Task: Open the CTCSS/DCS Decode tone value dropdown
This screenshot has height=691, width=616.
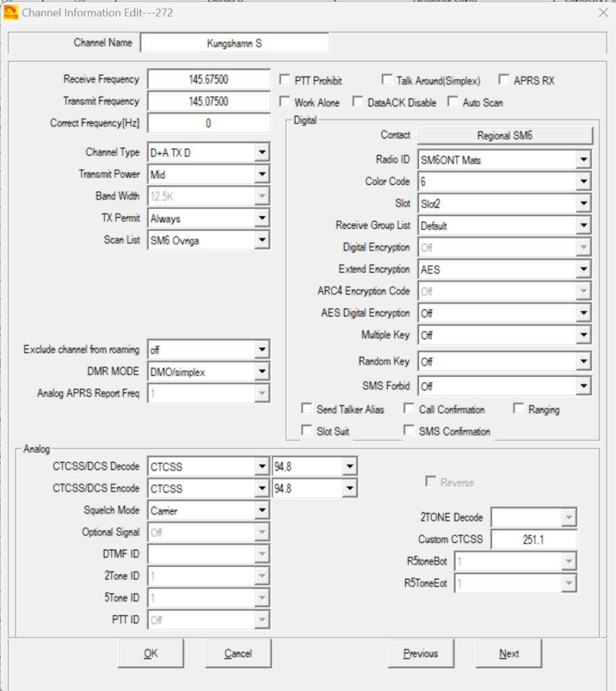Action: coord(349,467)
